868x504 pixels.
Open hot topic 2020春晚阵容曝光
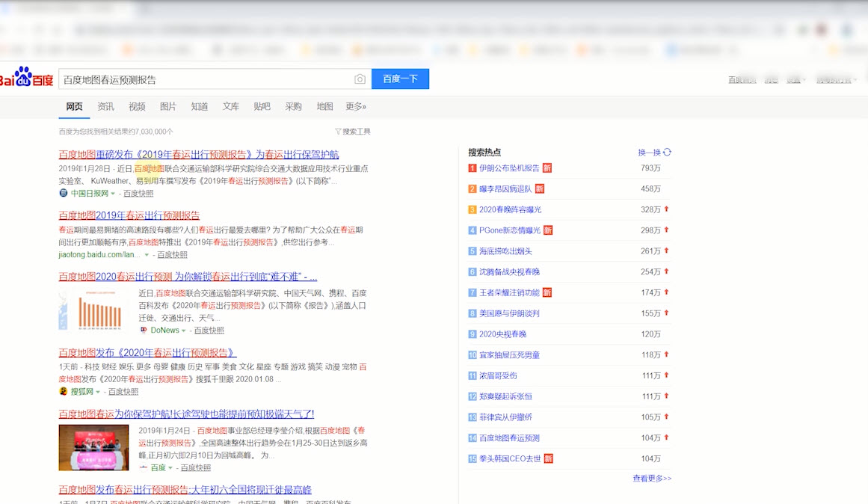[511, 209]
